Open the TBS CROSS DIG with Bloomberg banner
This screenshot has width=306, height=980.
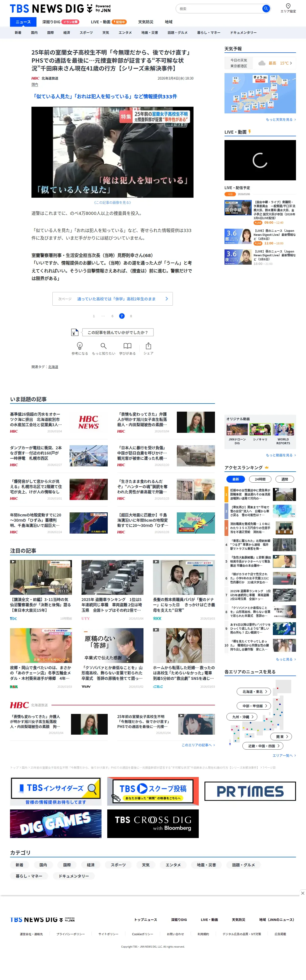[153, 823]
